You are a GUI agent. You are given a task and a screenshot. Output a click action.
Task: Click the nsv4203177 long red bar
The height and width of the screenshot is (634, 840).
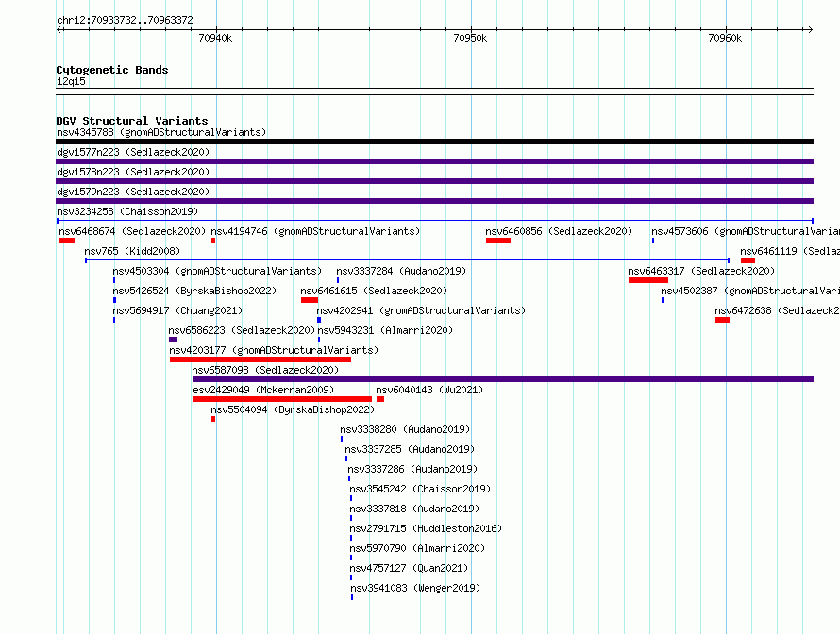point(260,359)
